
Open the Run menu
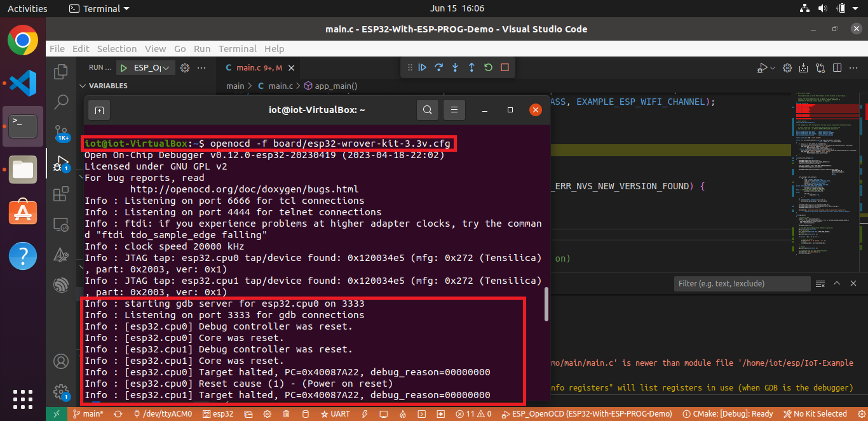202,49
